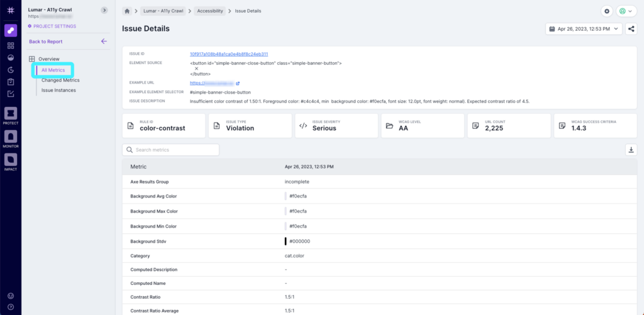The height and width of the screenshot is (315, 644).
Task: Click the Issue Type card document icon
Action: (x=217, y=126)
